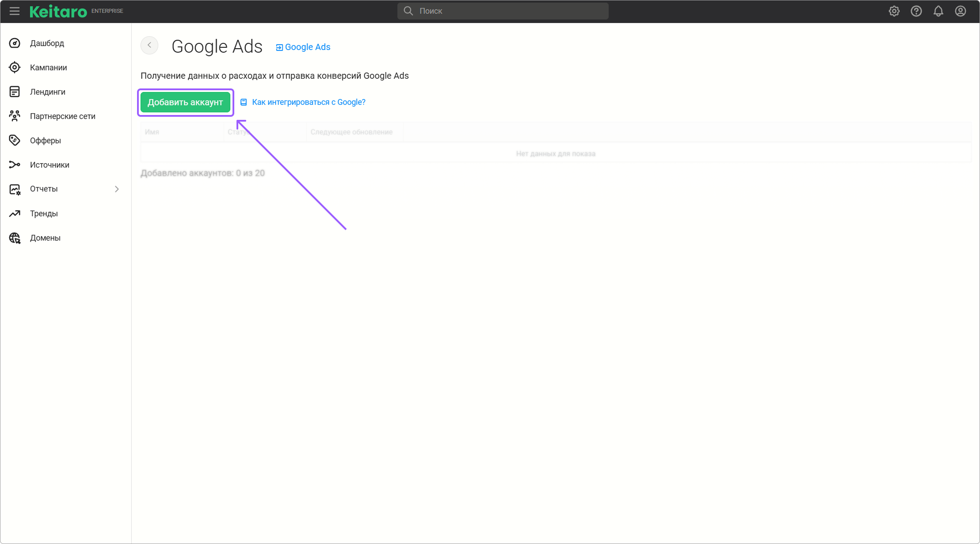Open the hamburger menu icon
The width and height of the screenshot is (980, 544).
[15, 11]
